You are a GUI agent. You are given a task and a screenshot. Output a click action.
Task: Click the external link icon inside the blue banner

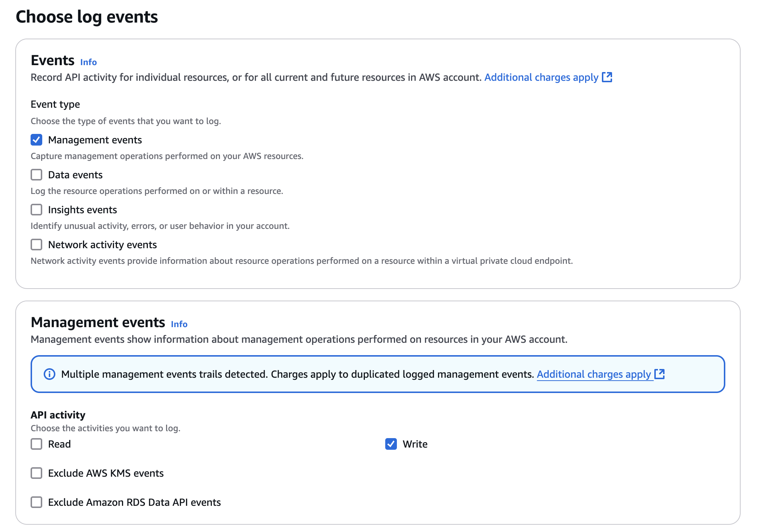click(x=660, y=374)
